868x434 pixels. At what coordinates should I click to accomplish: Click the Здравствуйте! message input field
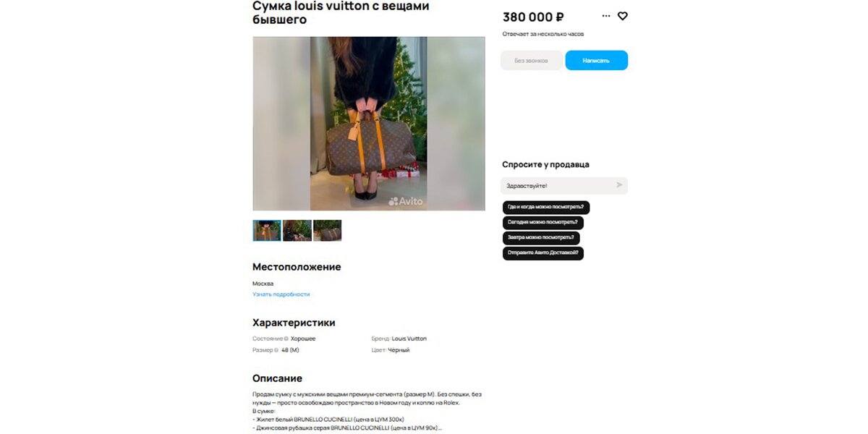point(564,186)
